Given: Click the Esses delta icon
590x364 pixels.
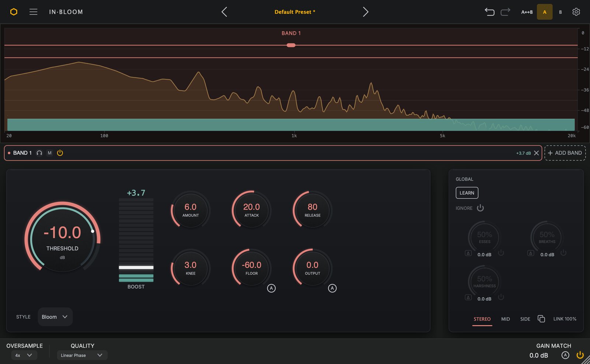Looking at the screenshot, I should tap(468, 253).
